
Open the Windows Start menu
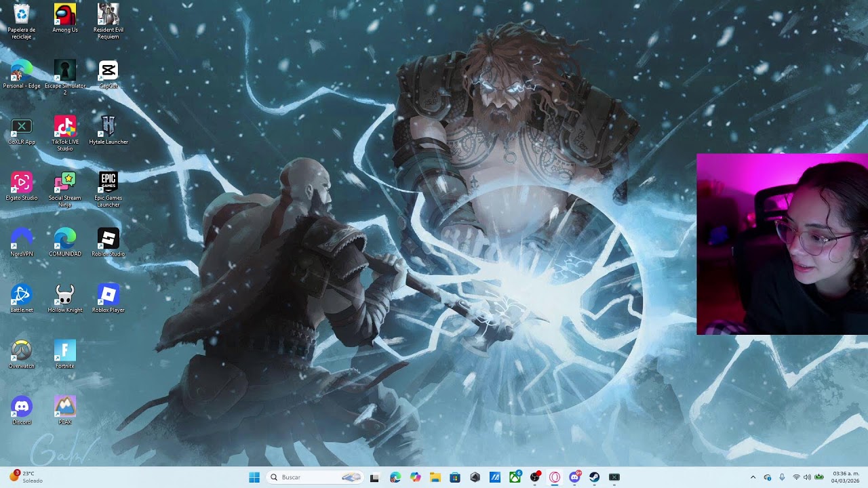[254, 477]
